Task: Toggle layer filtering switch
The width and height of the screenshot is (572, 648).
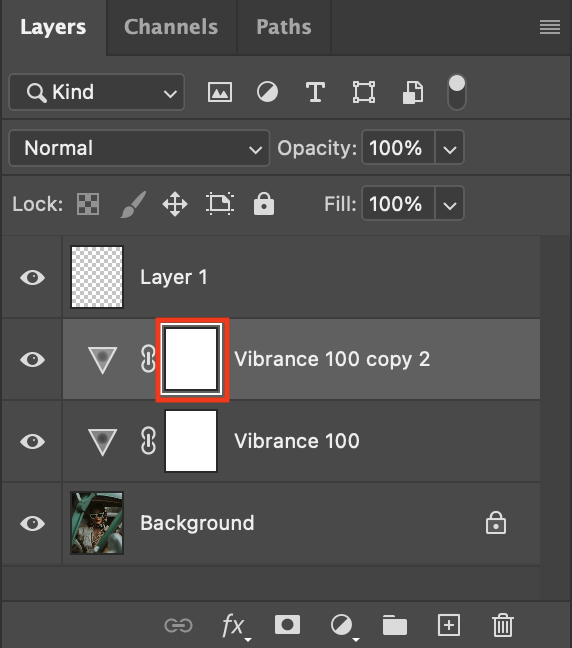Action: coord(457,92)
